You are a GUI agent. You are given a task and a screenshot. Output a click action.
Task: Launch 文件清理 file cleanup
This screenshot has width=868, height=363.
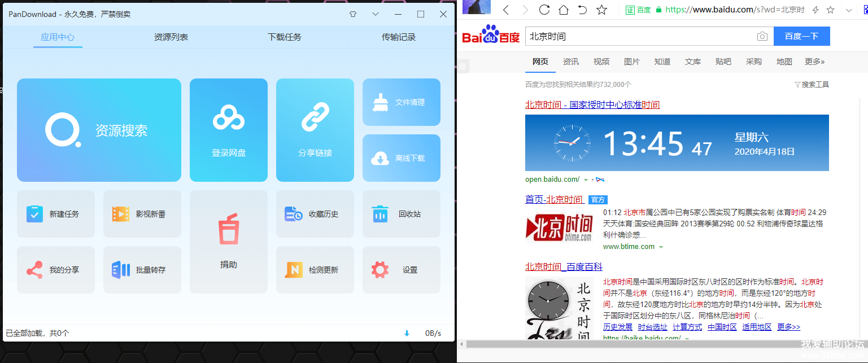coord(402,102)
